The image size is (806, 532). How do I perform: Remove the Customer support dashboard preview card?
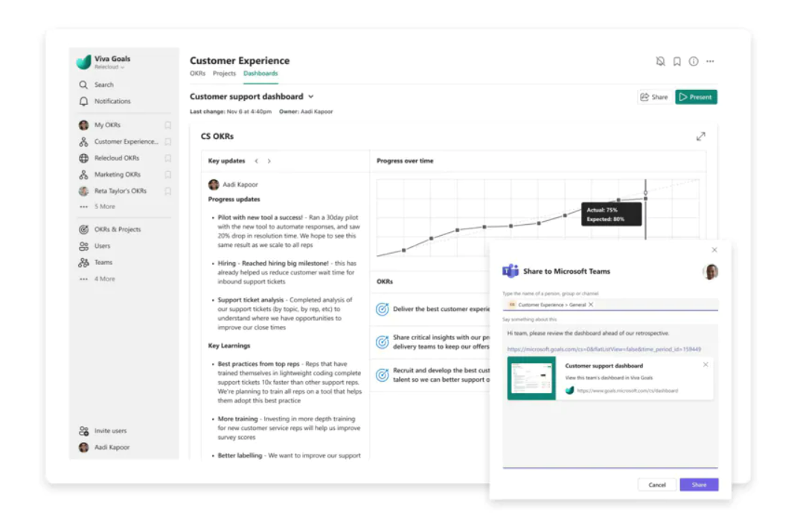click(706, 365)
